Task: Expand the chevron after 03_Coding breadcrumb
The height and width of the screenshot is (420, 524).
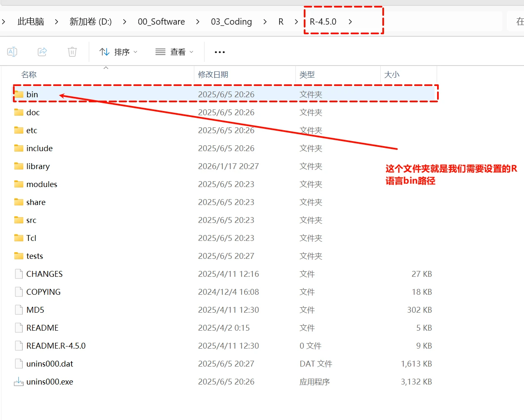Action: tap(265, 22)
